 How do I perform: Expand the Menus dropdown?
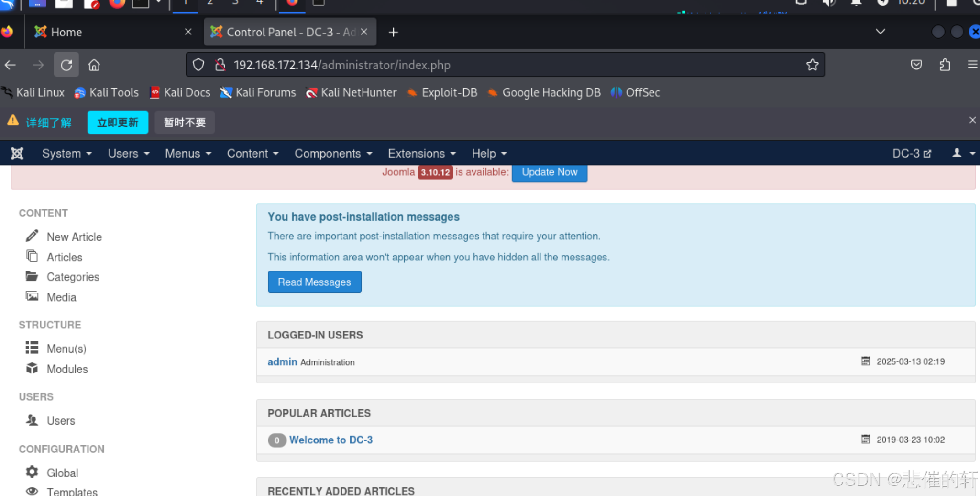[x=188, y=153]
